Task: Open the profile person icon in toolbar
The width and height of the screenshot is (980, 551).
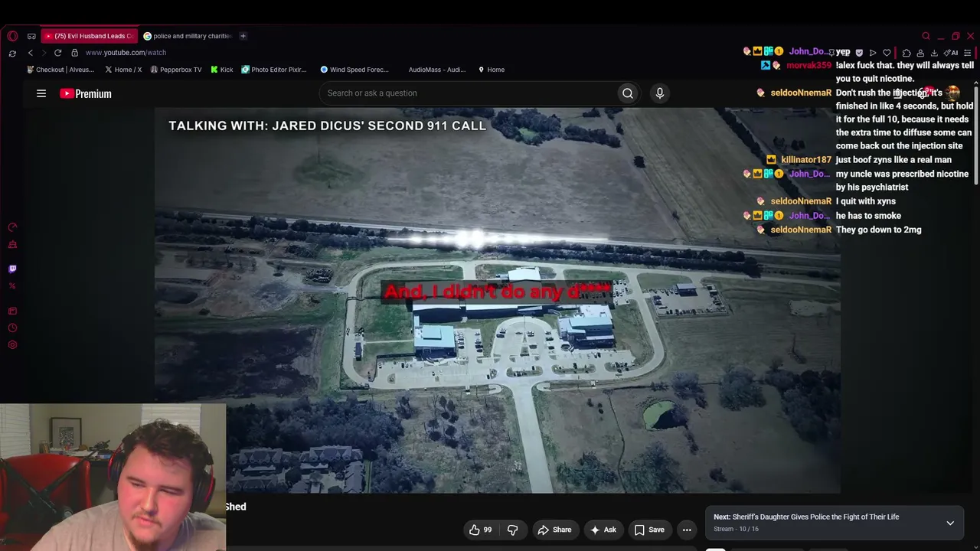Action: 920,53
